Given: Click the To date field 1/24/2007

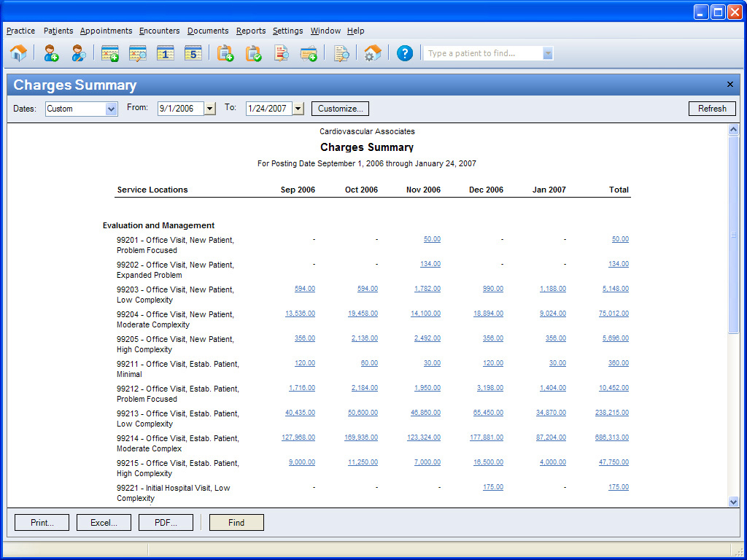Looking at the screenshot, I should click(x=269, y=109).
